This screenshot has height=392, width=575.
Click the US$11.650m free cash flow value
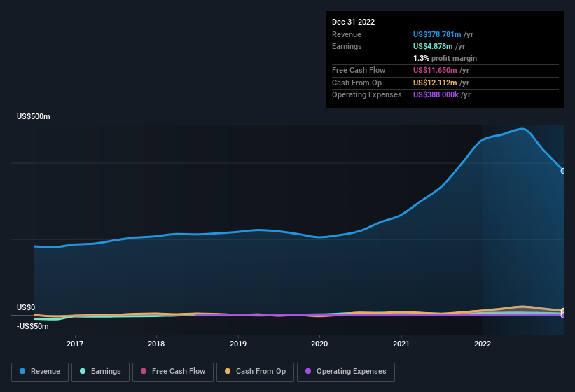pos(435,70)
